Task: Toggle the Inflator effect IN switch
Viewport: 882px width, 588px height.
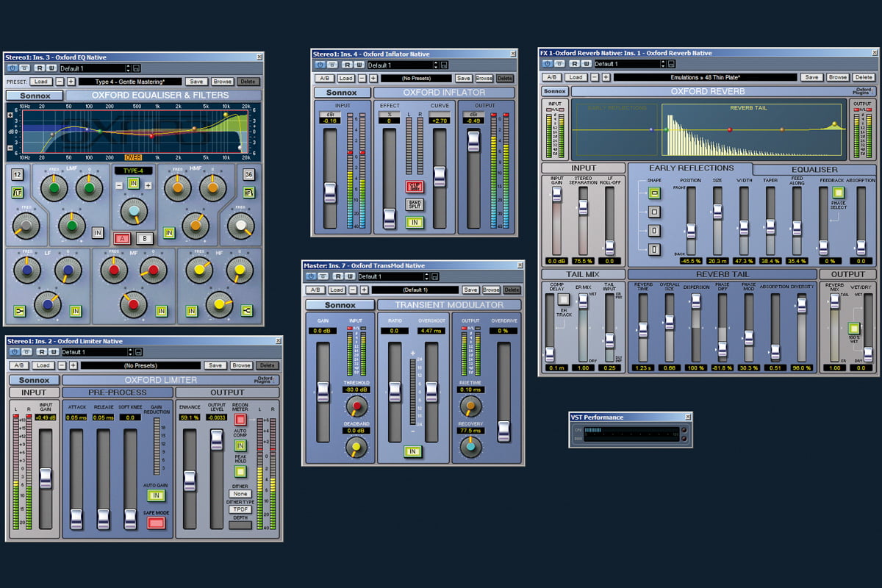Action: tap(415, 223)
